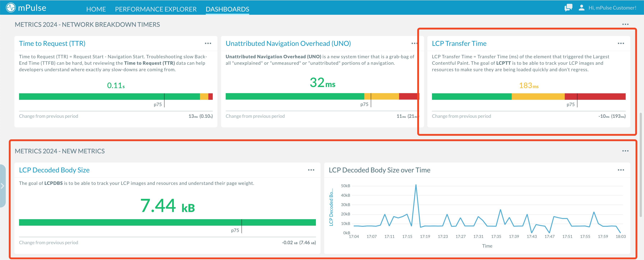Click the 17:19 label on the time axis
The image size is (644, 260).
[x=425, y=236]
